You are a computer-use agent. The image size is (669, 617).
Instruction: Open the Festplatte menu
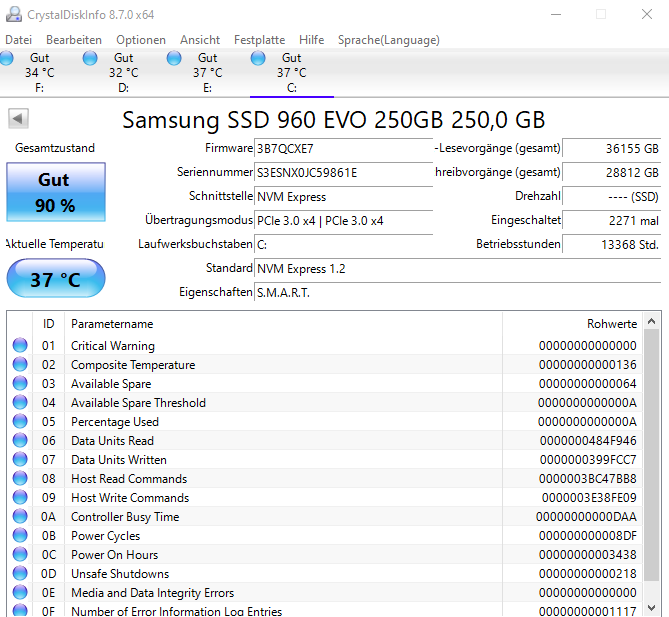(259, 40)
